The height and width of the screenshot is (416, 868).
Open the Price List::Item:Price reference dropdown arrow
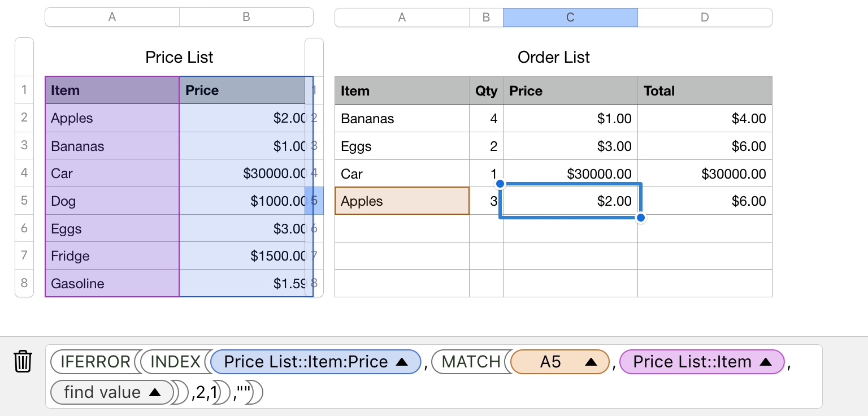point(402,362)
